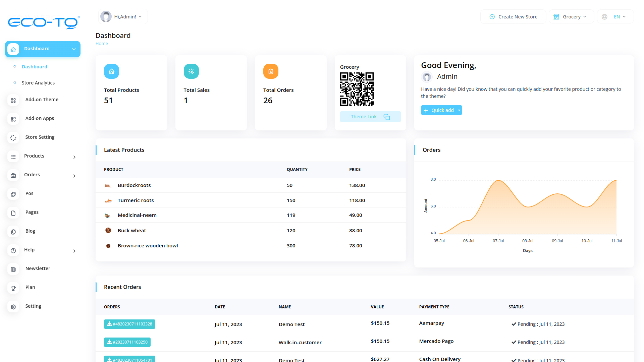
Task: Expand the Orders sidebar submenu
Action: click(74, 176)
